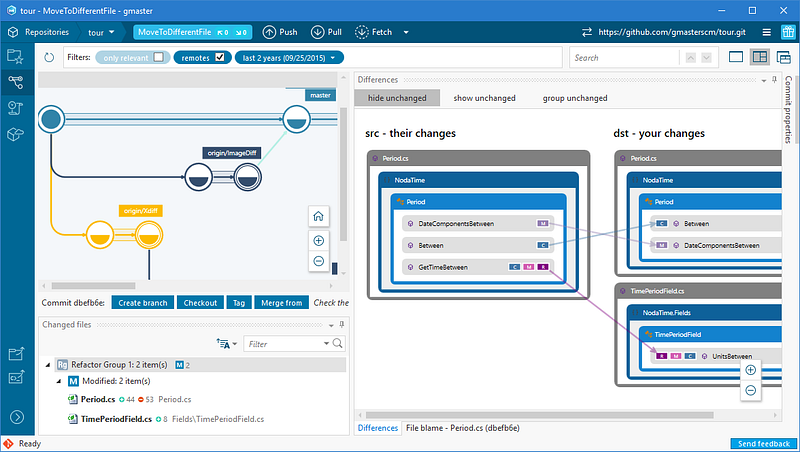
Task: Zoom out in the Differences diagram
Action: pyautogui.click(x=750, y=390)
